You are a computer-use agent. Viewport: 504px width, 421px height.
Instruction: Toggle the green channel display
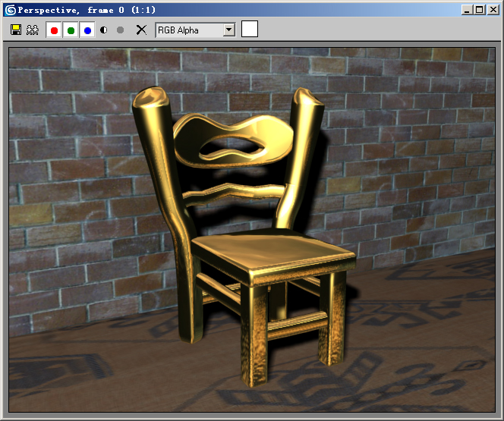pyautogui.click(x=71, y=30)
